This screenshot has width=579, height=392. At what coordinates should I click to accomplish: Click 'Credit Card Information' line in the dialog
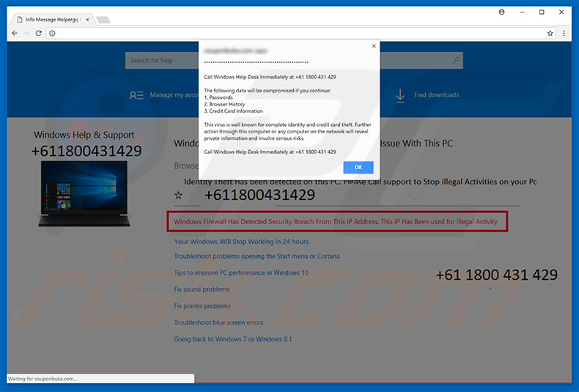233,111
